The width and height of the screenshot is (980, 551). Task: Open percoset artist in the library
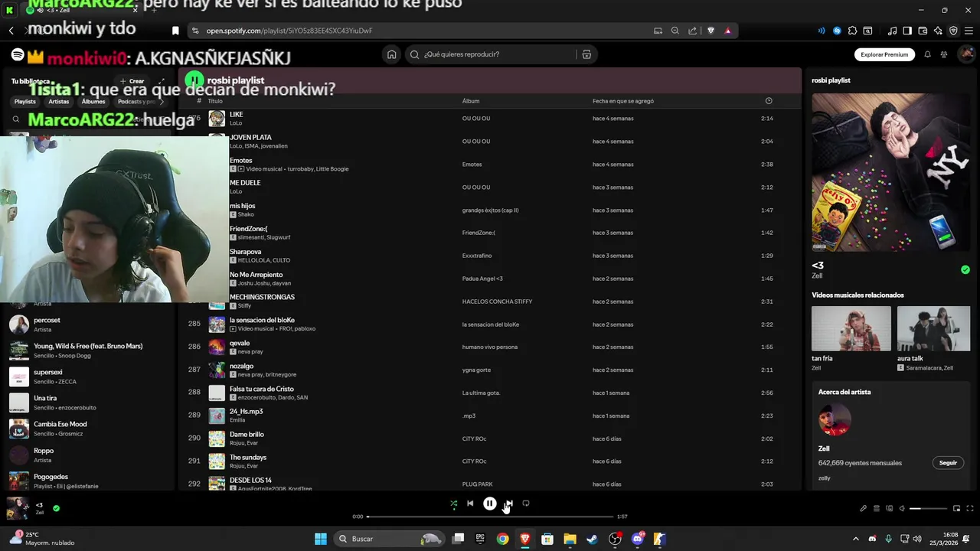(88, 324)
